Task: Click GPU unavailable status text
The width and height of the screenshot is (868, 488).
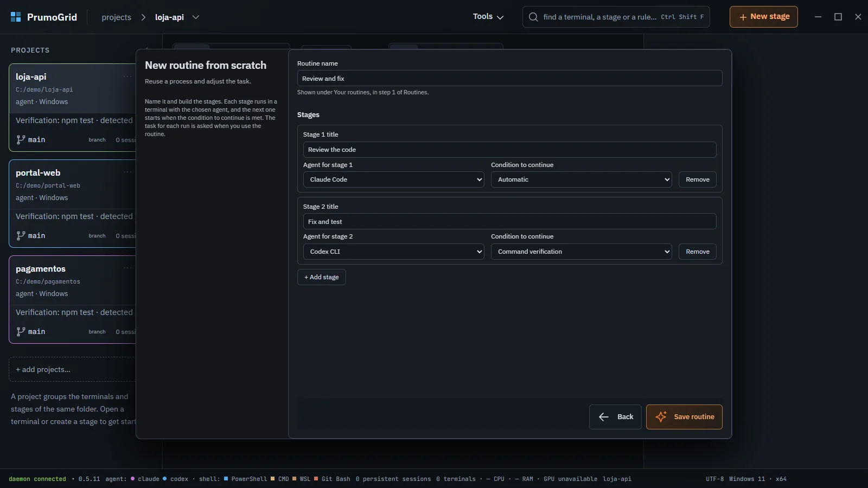Action: (570, 479)
